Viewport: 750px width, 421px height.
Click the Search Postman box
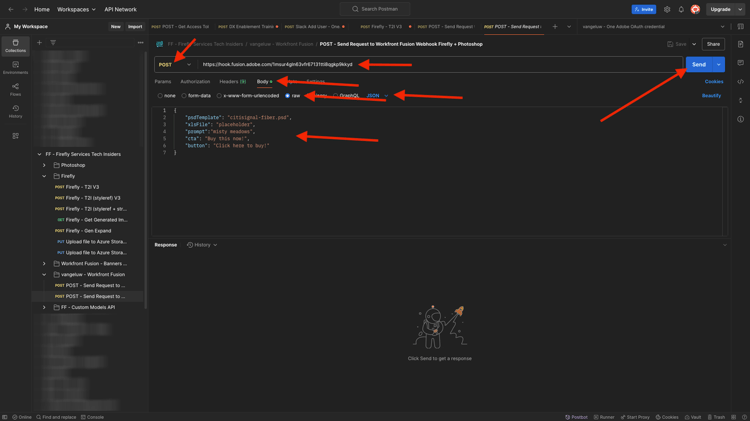tap(375, 9)
